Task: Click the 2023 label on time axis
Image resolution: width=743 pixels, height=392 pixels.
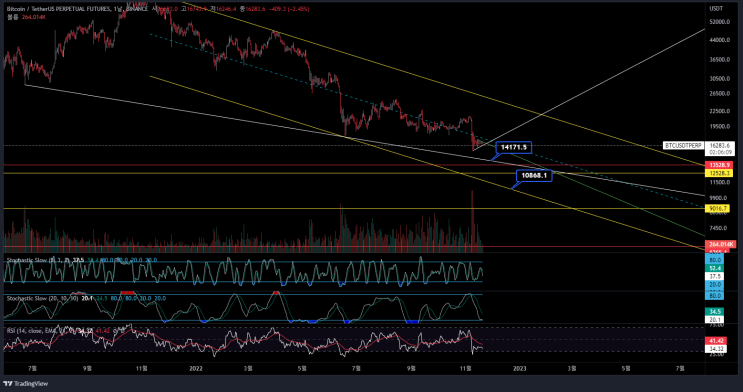Action: coord(519,368)
